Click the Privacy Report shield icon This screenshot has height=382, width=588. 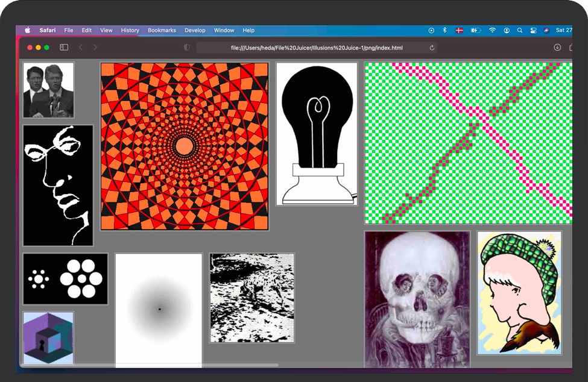pyautogui.click(x=187, y=48)
